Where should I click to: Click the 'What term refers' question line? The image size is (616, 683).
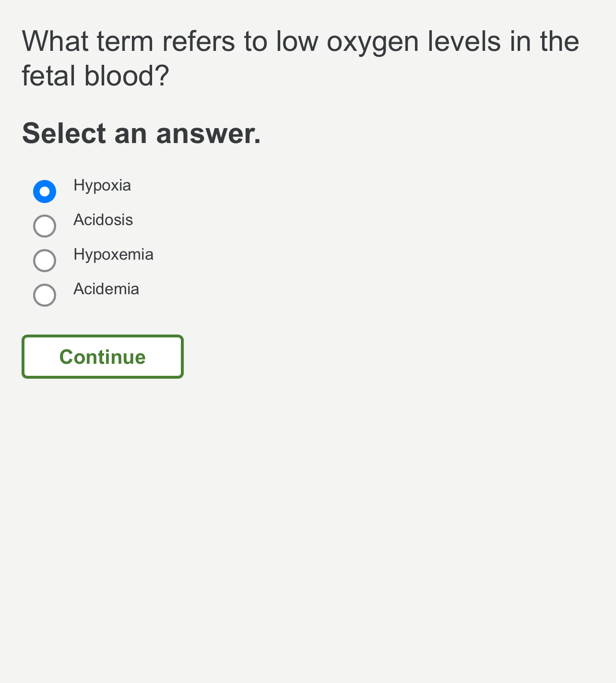pyautogui.click(x=300, y=41)
